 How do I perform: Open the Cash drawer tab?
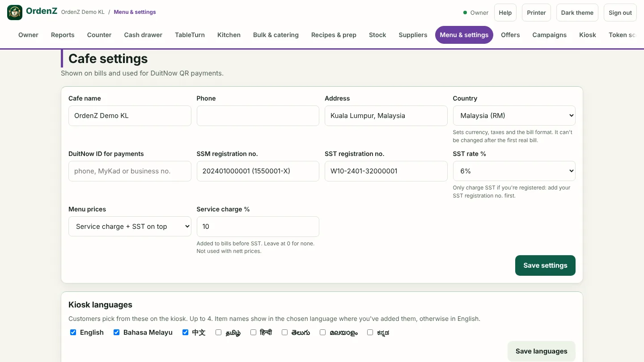tap(143, 35)
